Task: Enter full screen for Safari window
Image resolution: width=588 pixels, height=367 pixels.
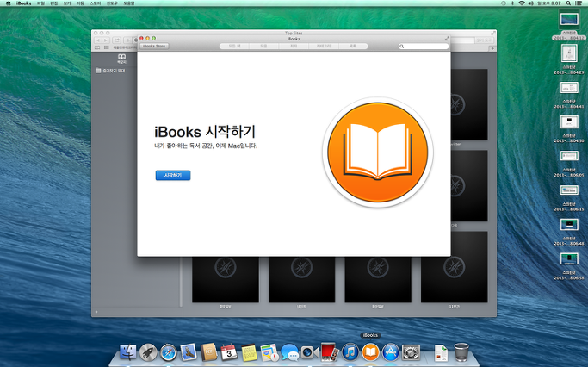Action: pyautogui.click(x=492, y=33)
